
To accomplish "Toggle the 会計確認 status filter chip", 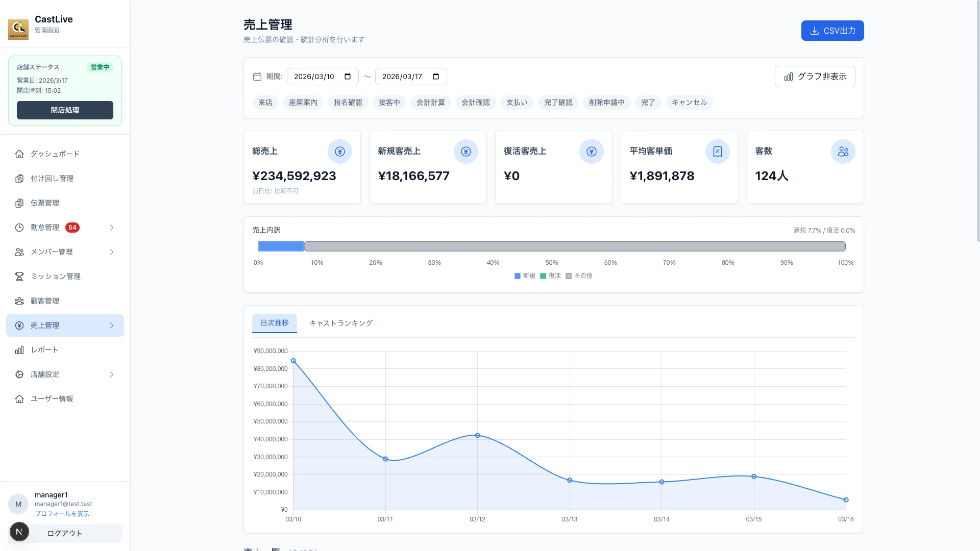I will (475, 103).
